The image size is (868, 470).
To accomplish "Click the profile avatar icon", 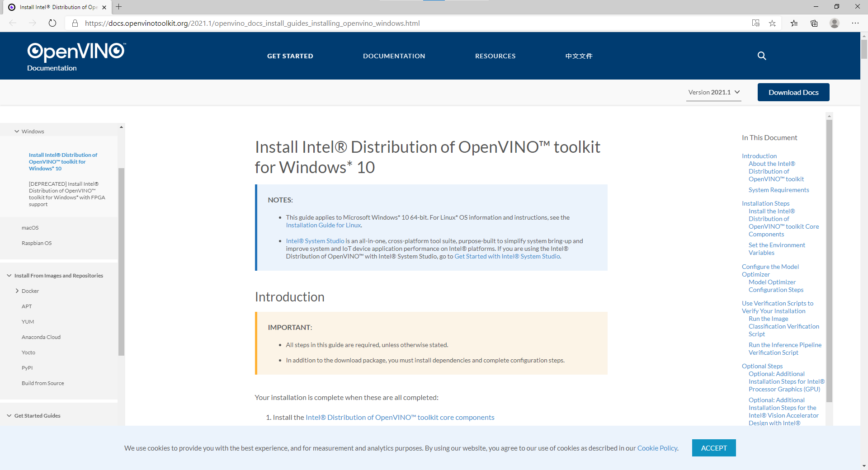I will tap(834, 23).
